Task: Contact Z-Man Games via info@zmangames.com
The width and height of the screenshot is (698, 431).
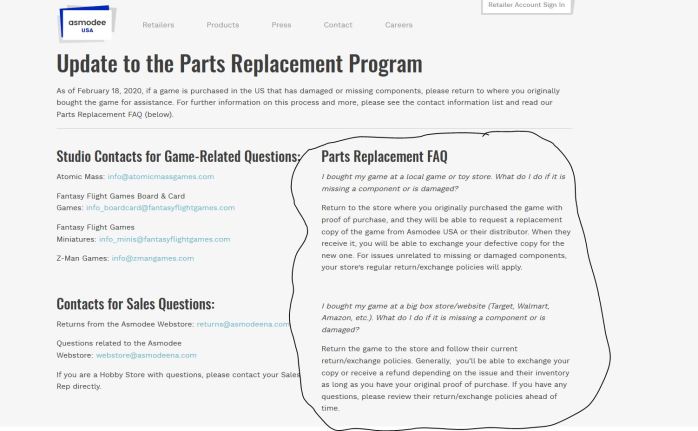Action: 152,258
